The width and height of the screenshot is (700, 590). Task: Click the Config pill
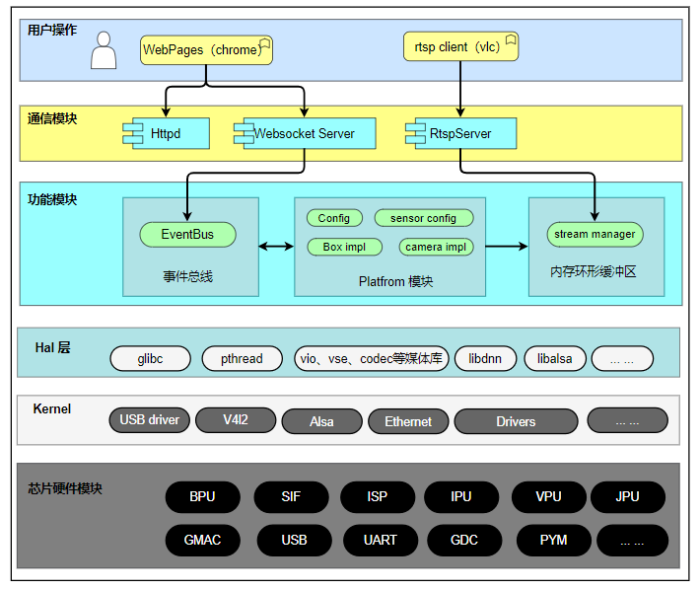334,218
